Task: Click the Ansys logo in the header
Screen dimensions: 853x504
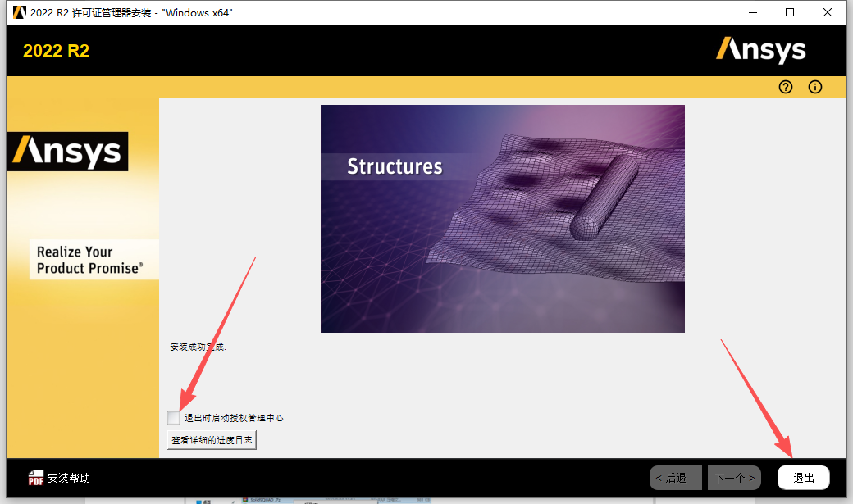Action: pyautogui.click(x=761, y=50)
